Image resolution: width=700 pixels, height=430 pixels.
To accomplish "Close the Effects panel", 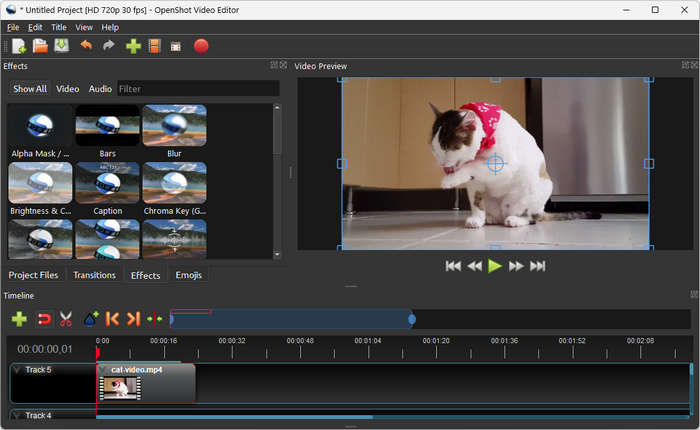I will (x=283, y=65).
